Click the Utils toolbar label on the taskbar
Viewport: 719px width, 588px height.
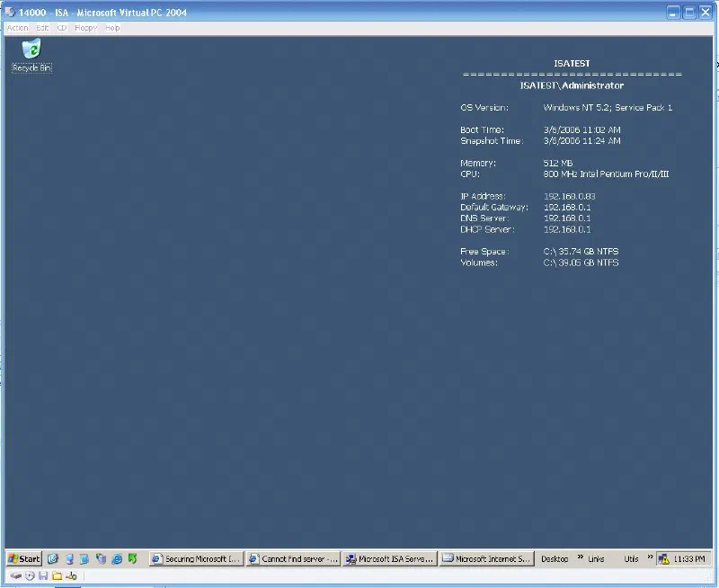(631, 558)
